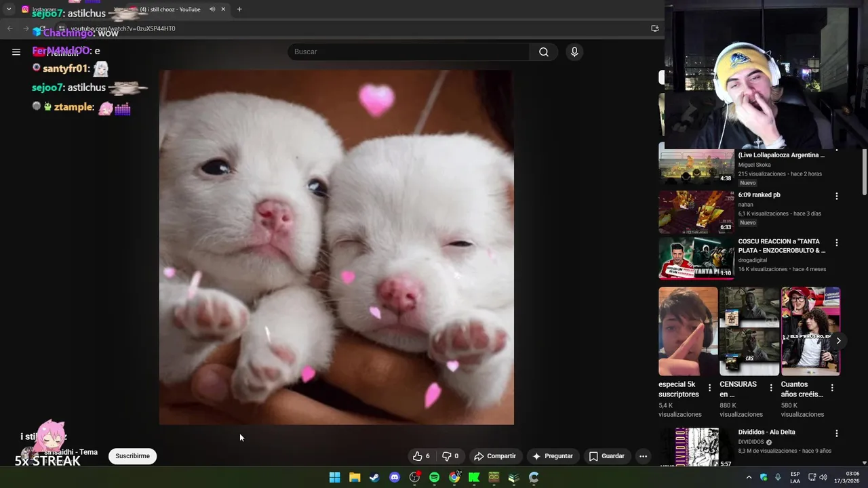Click the search magnifier button

(x=544, y=52)
